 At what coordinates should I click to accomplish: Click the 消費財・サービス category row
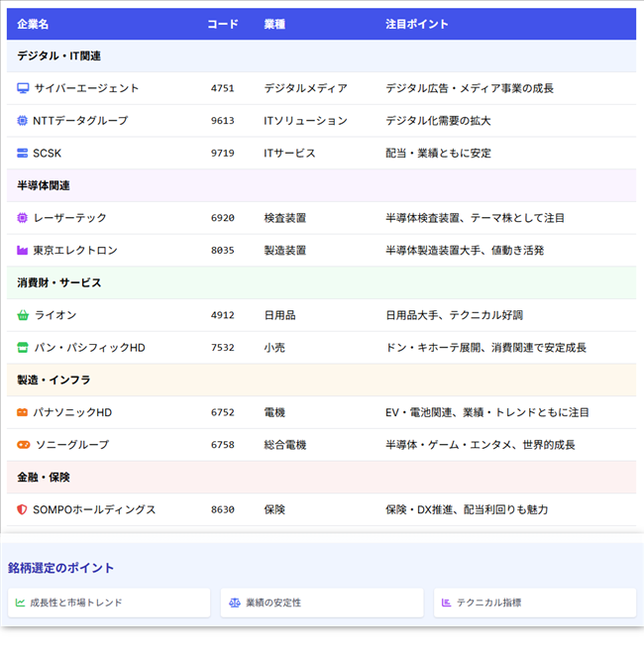322,282
